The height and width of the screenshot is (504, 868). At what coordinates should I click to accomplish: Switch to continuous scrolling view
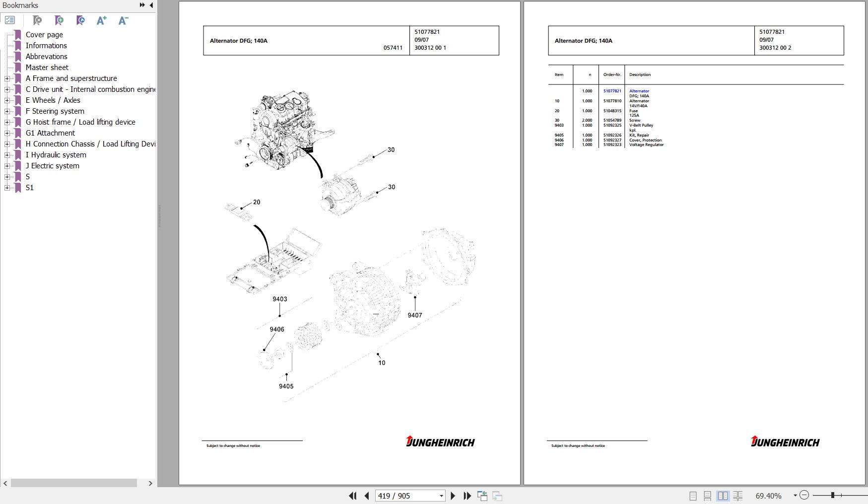coord(708,496)
